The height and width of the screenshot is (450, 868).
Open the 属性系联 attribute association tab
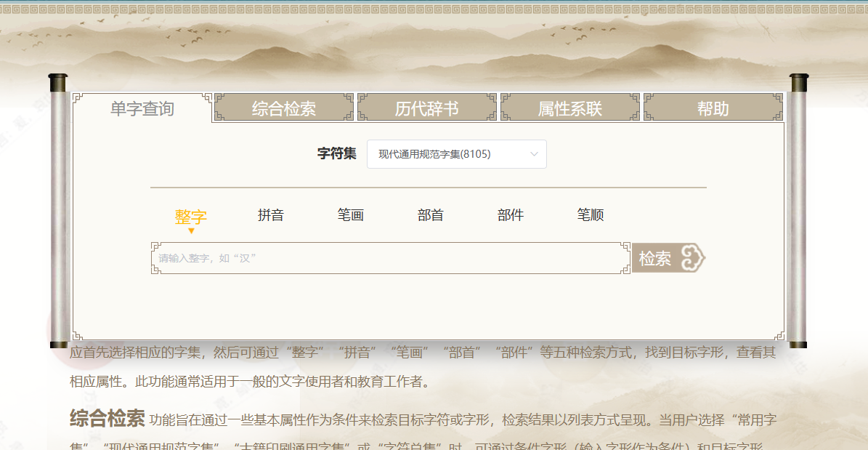click(x=571, y=107)
